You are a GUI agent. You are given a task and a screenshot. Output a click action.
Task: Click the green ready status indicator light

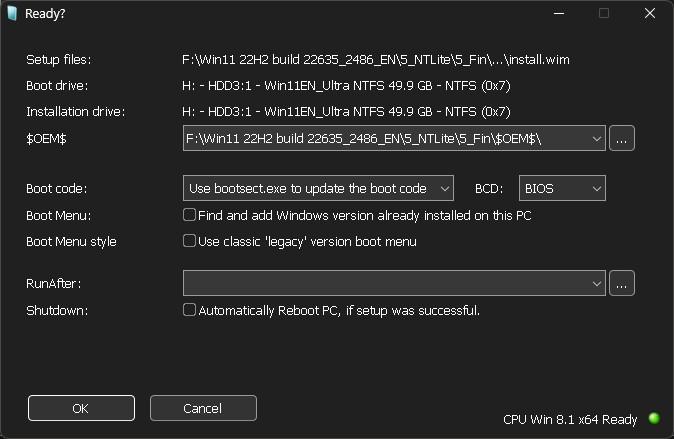click(x=654, y=418)
